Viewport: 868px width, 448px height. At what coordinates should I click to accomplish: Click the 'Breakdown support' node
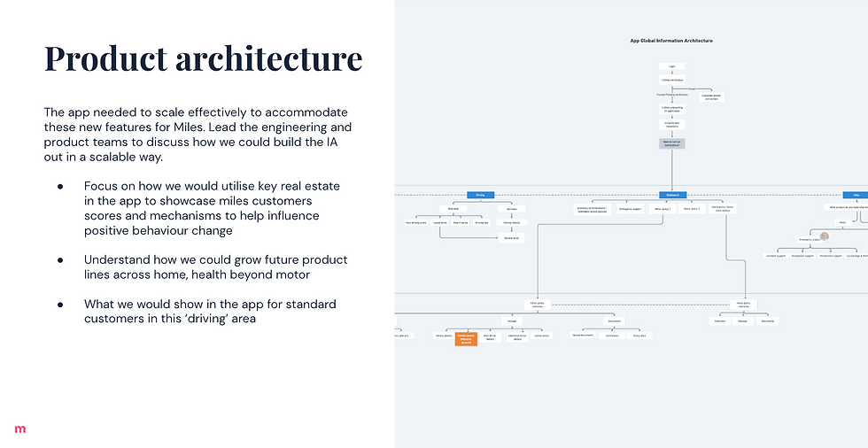(802, 256)
